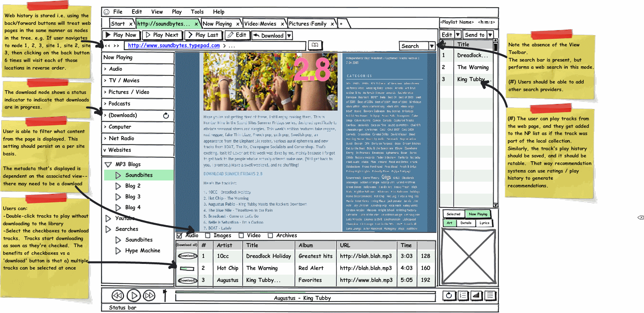644x313 pixels.
Task: Click the repeat icon in bottom right toolbar
Action: point(449,295)
